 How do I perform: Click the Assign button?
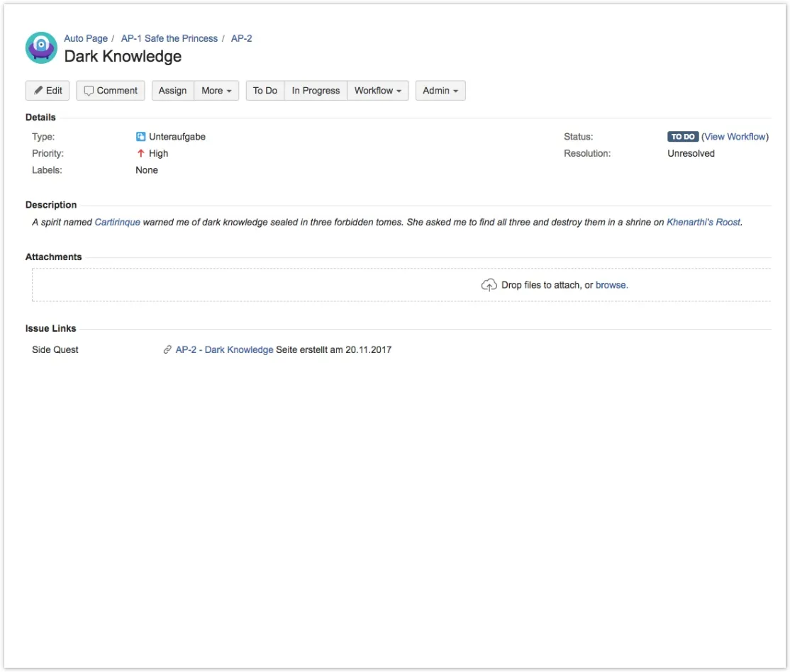173,91
